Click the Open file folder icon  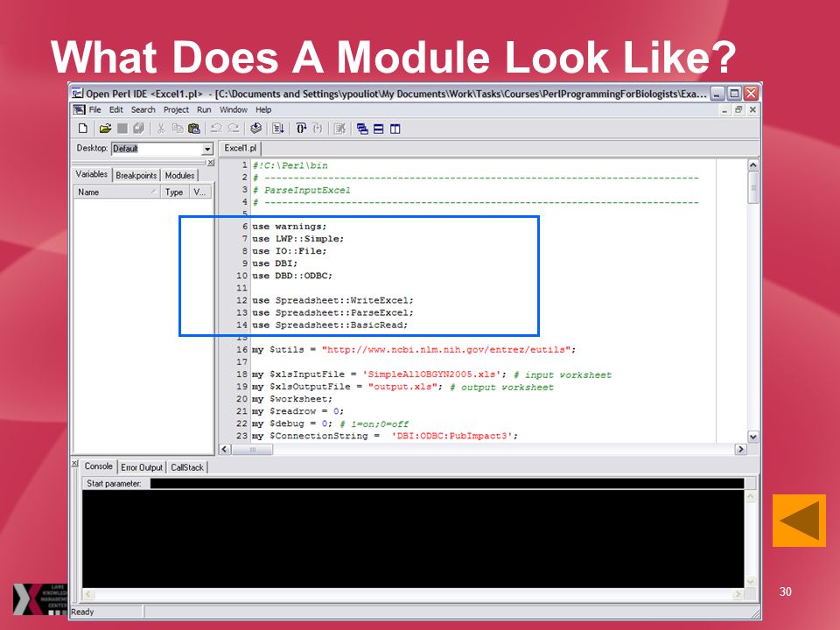pyautogui.click(x=105, y=129)
